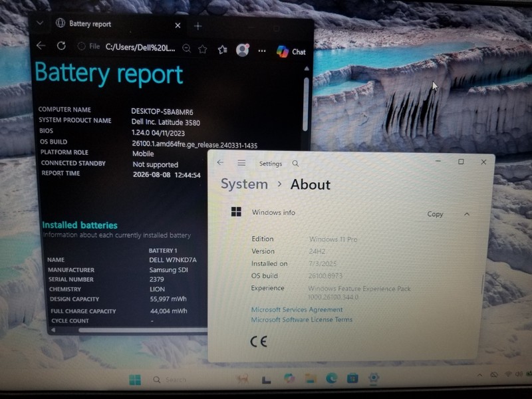
Task: Close the Settings window
Action: [483, 162]
